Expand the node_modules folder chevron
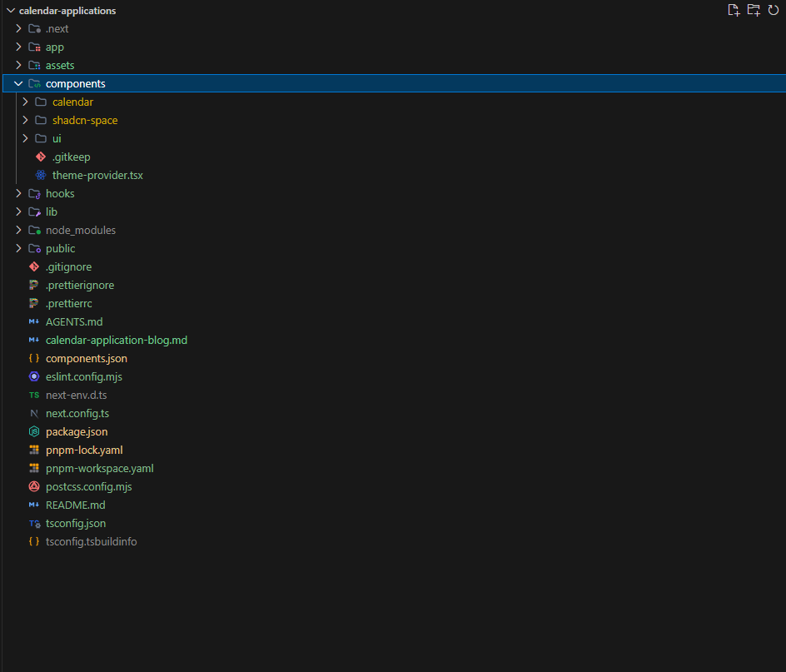Screen dimensions: 786x672 coord(18,230)
